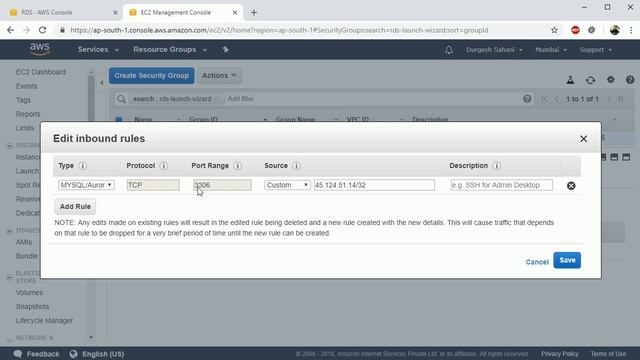Open the Privacy Policy link

560,354
